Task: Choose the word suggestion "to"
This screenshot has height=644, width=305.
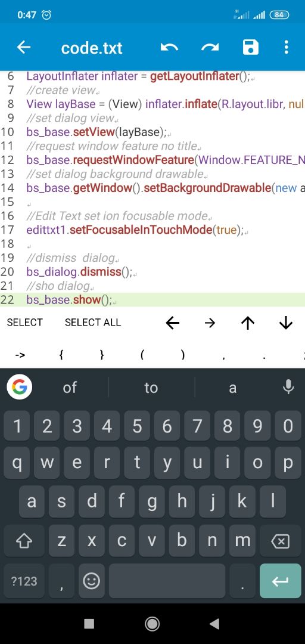Action: (151, 388)
